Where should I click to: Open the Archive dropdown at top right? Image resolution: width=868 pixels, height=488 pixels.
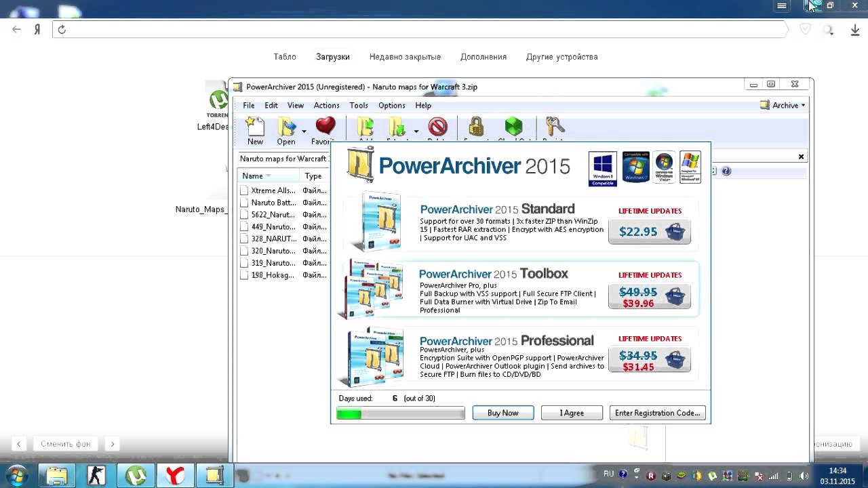click(783, 105)
